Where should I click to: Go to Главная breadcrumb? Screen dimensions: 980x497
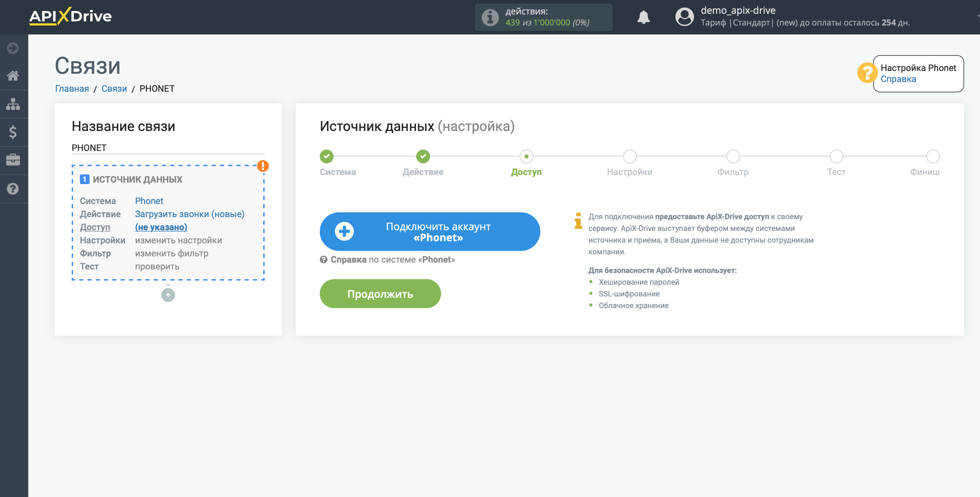coord(72,89)
